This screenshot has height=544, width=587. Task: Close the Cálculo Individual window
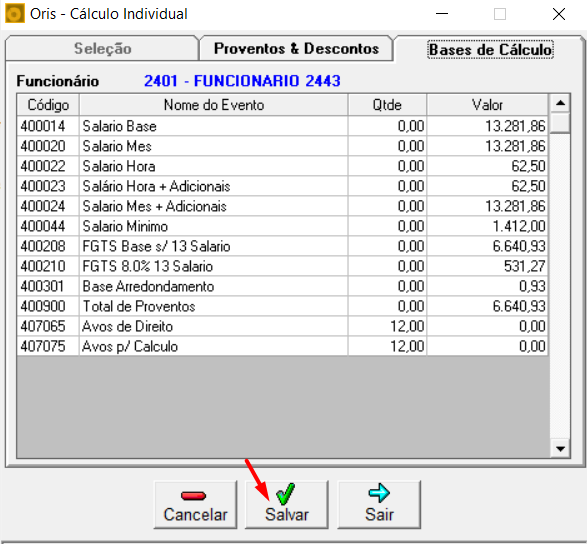pyautogui.click(x=559, y=14)
